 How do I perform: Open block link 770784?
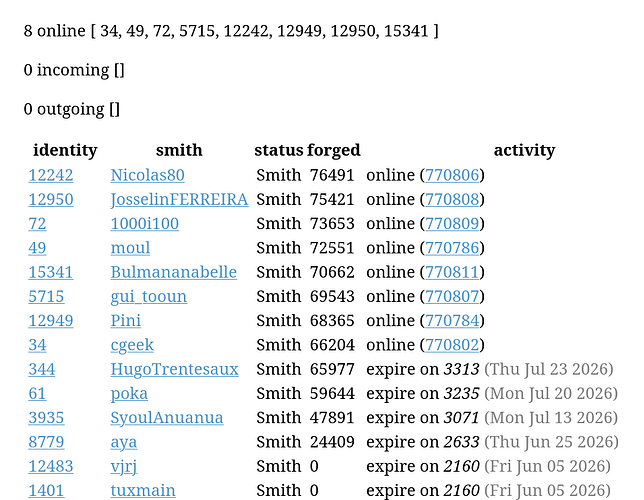coord(452,321)
